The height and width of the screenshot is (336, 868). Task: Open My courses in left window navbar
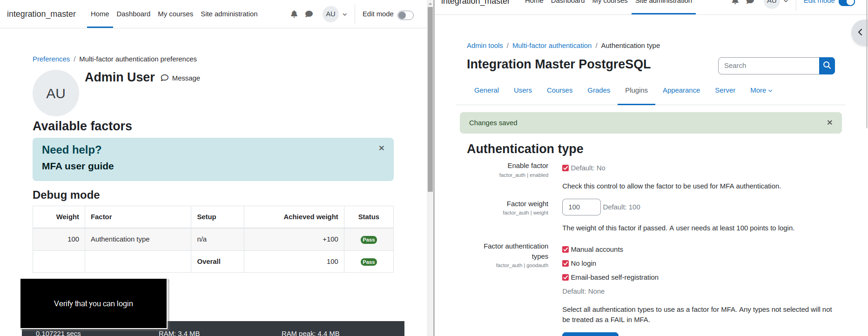(x=175, y=14)
